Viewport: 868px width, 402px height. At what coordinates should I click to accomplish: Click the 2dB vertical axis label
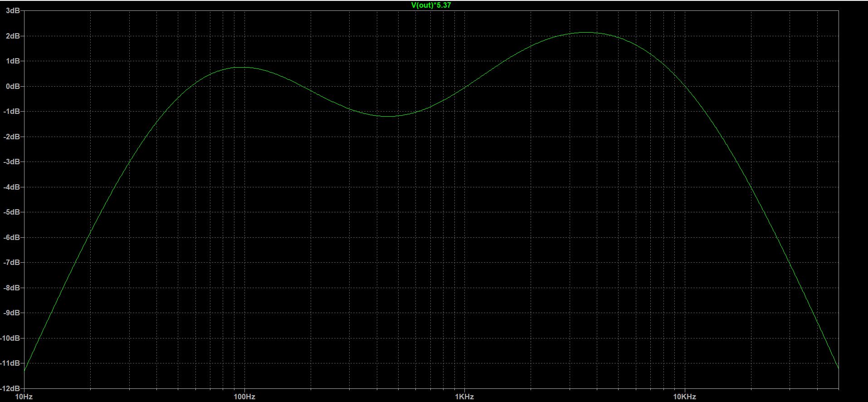[x=12, y=36]
